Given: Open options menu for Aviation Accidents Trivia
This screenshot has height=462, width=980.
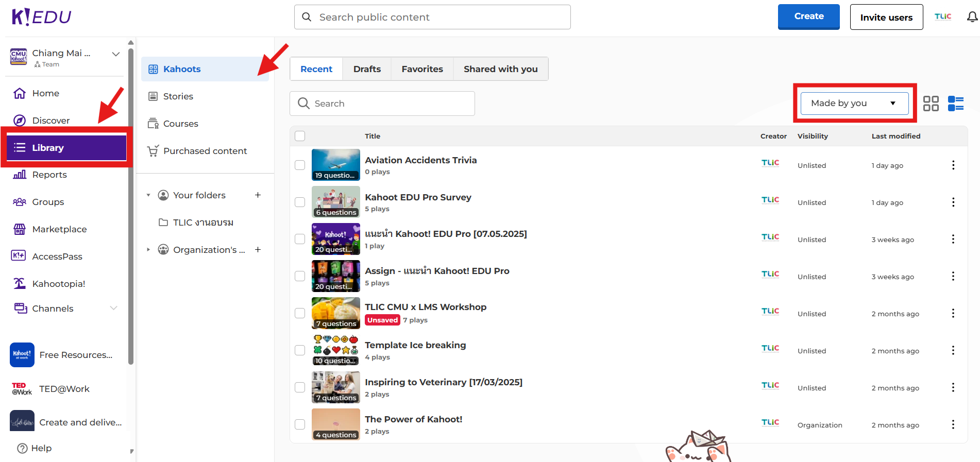Looking at the screenshot, I should [953, 165].
